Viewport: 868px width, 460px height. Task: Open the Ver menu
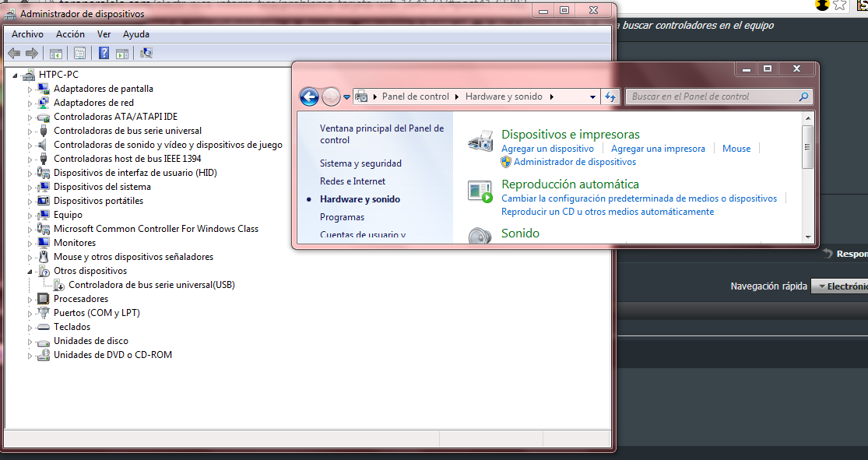tap(104, 34)
